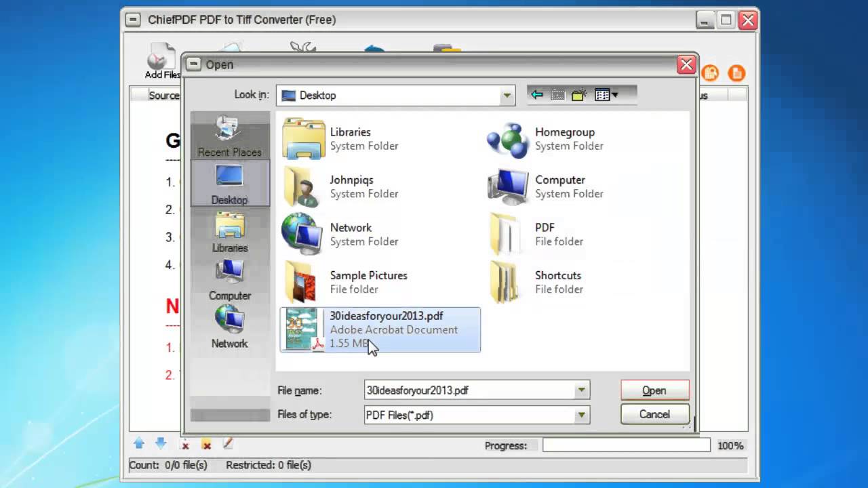Screen dimensions: 868x488
Task: Click the Source column header
Action: [x=163, y=96]
